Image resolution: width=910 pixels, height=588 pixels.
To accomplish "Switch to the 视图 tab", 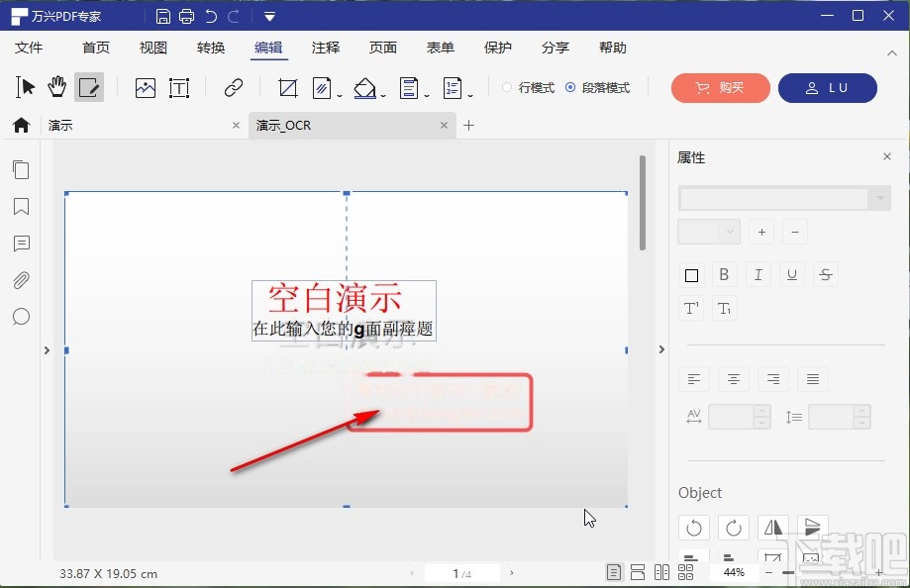I will (x=153, y=48).
